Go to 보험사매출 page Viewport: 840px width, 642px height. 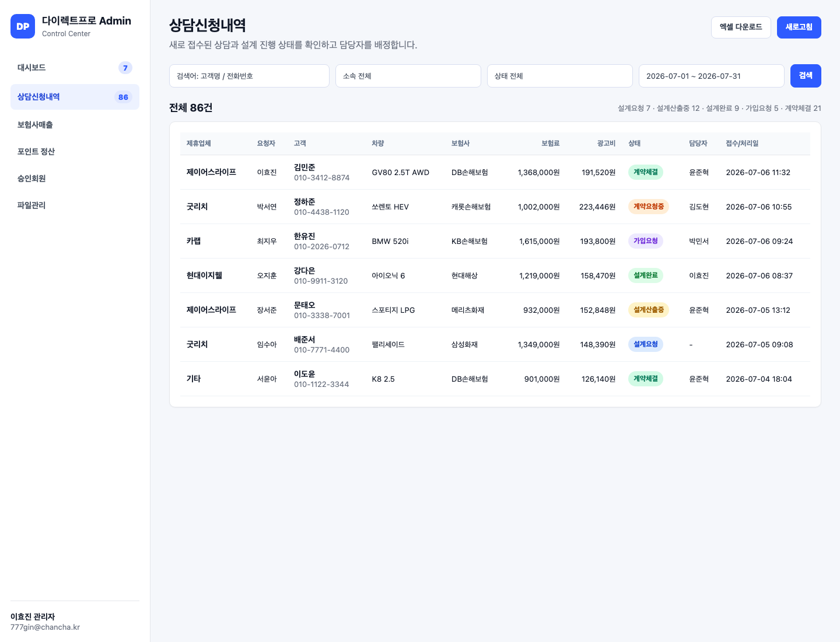tap(75, 125)
